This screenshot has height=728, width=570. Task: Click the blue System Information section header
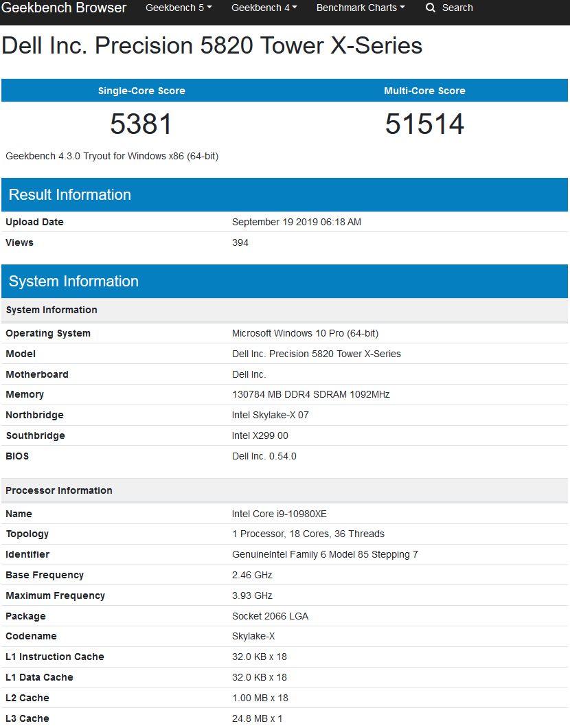click(x=284, y=282)
